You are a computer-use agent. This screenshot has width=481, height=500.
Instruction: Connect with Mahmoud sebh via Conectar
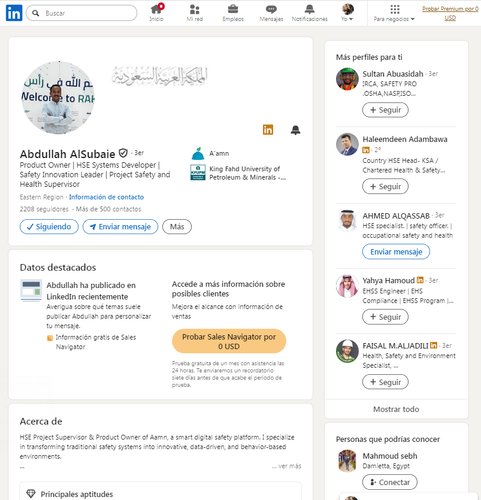coord(390,482)
